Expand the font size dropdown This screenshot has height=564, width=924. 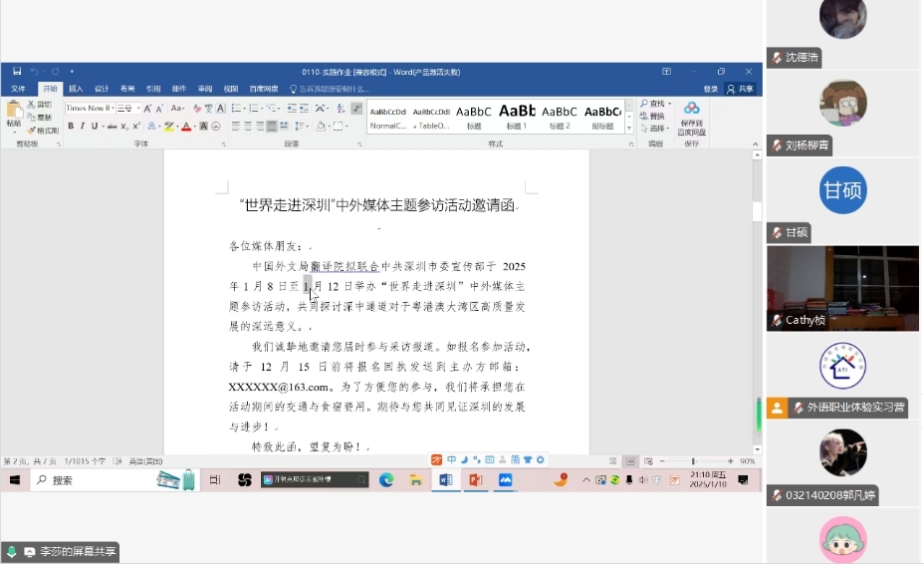[x=136, y=108]
